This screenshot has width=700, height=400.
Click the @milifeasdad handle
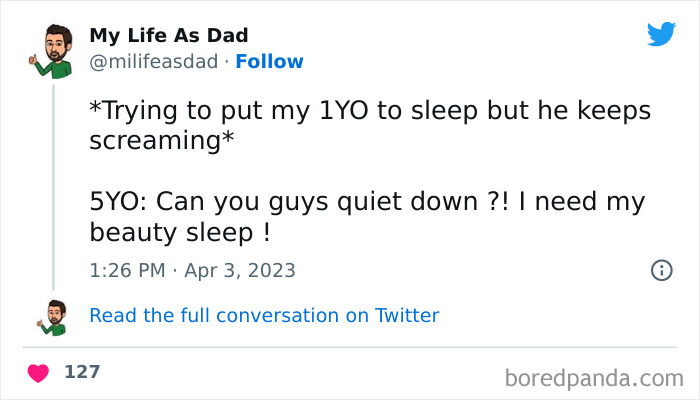coord(153,61)
